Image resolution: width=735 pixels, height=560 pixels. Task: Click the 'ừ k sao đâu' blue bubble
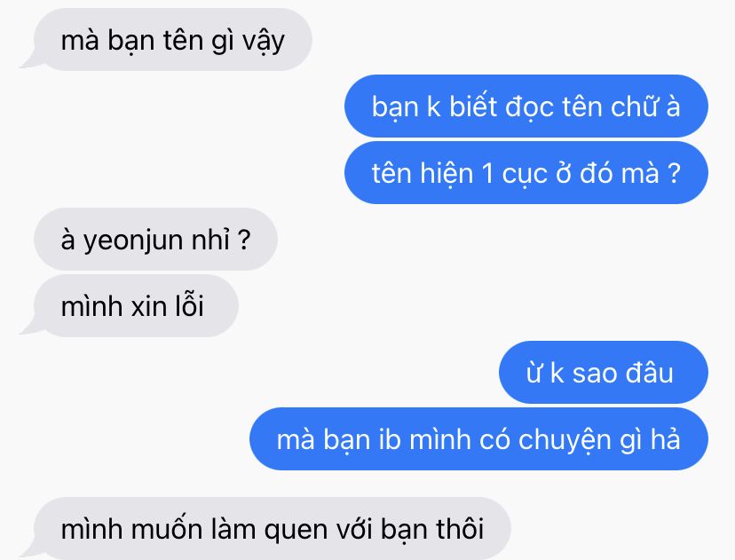tap(604, 373)
